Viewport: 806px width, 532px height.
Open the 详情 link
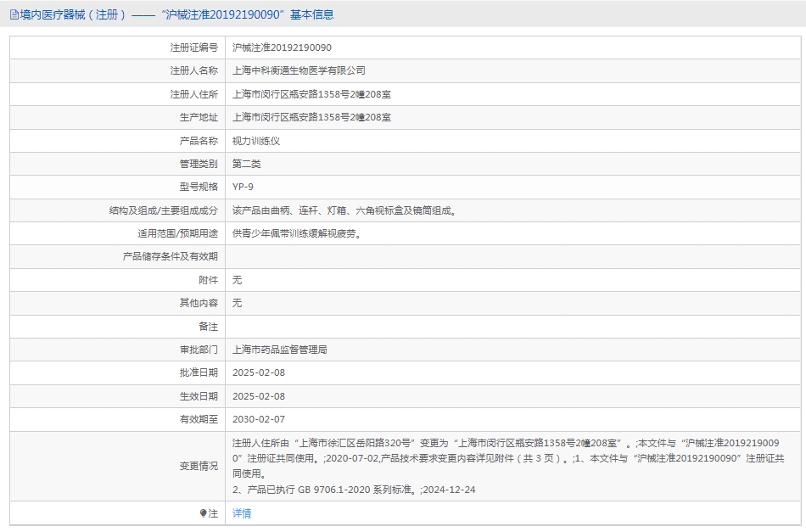pos(242,513)
